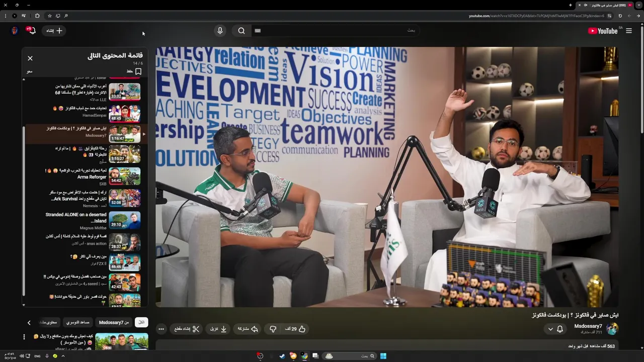
Task: Open the Msdossary7 channel name link
Action: [x=588, y=326]
